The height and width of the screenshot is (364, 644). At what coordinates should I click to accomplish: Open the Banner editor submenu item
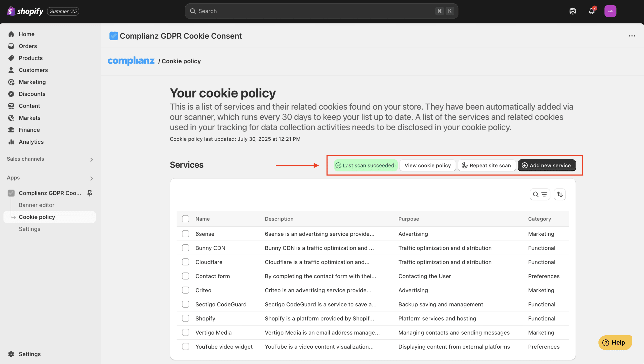[36, 205]
